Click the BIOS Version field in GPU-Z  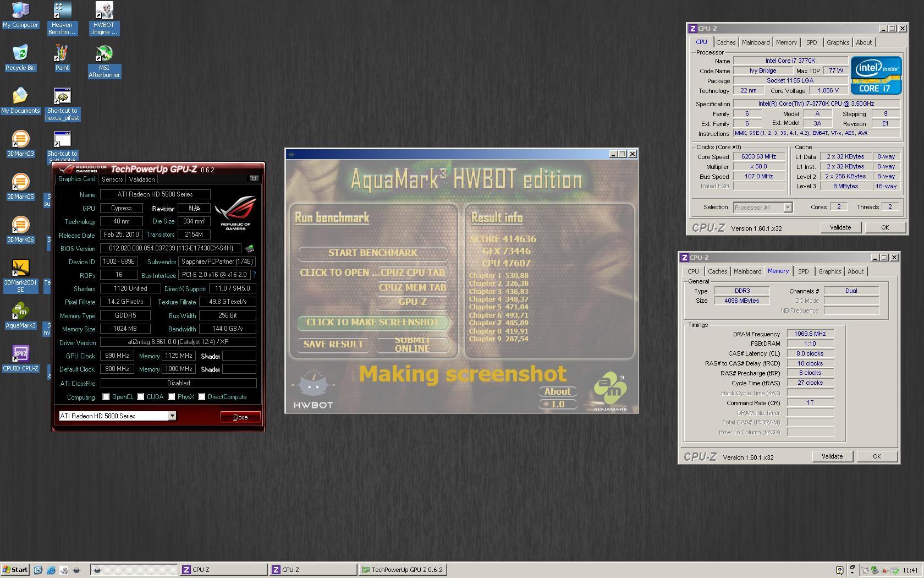pyautogui.click(x=170, y=248)
